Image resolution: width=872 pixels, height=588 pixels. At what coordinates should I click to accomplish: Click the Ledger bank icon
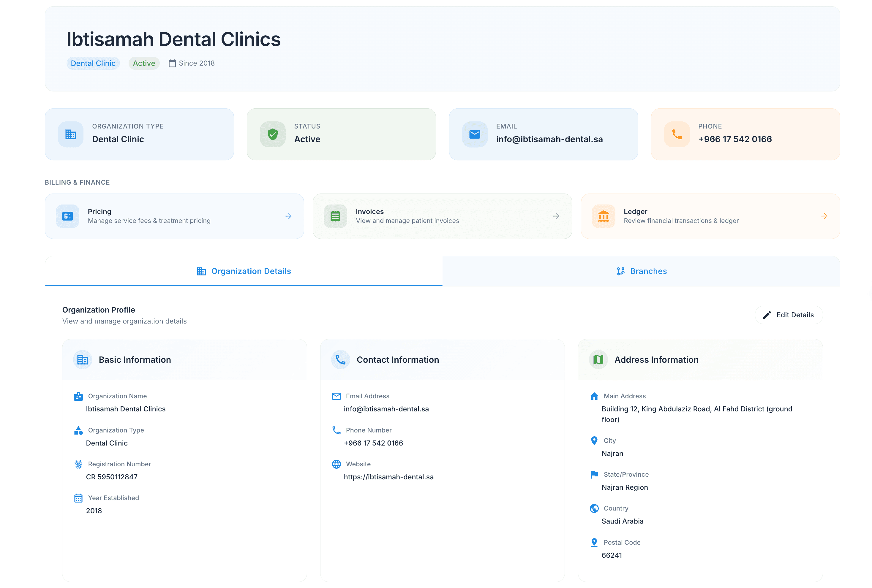(603, 216)
